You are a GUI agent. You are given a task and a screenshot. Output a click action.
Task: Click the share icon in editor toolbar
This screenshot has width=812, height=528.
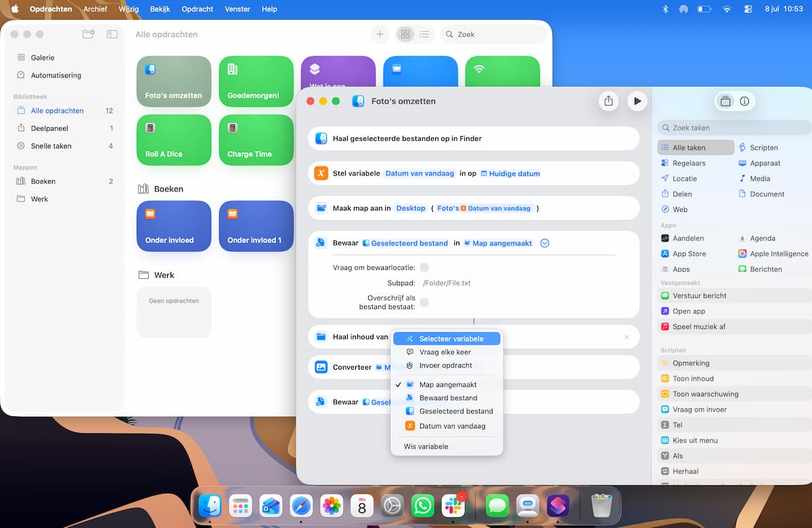(x=608, y=101)
